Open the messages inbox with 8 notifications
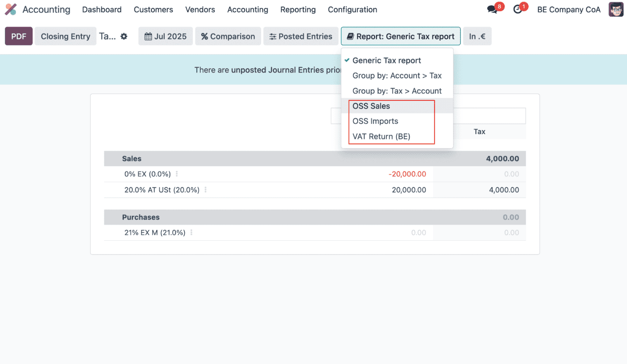The height and width of the screenshot is (364, 627). point(492,9)
